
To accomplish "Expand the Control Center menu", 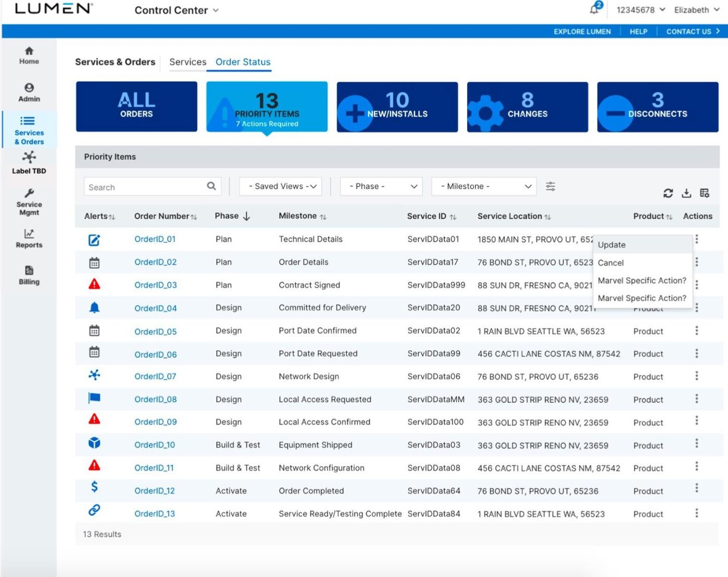I will pos(177,10).
